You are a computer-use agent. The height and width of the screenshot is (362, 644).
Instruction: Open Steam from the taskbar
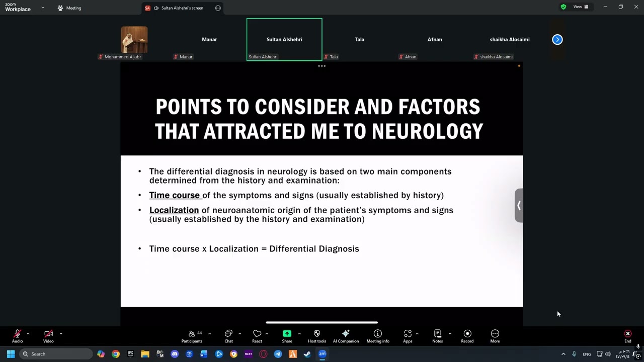tap(307, 354)
